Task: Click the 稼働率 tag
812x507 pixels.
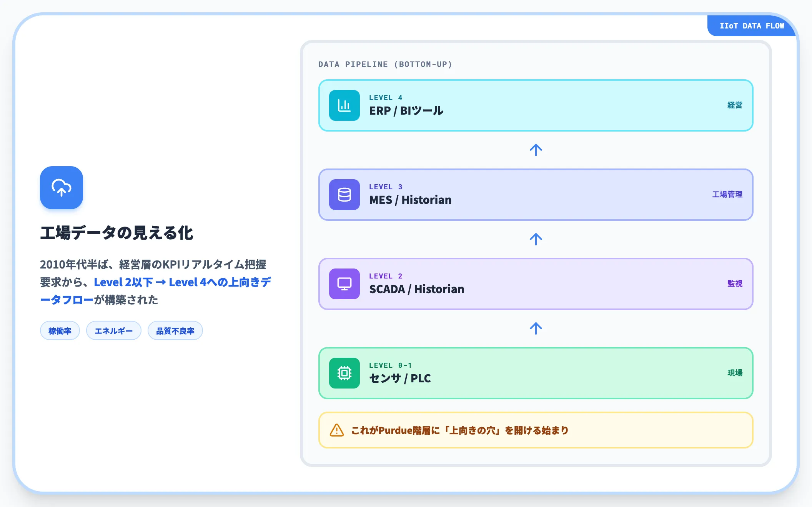Action: [60, 331]
